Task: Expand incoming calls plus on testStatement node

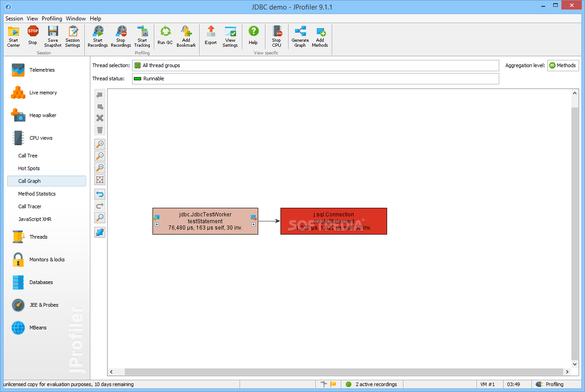Action: point(157,224)
